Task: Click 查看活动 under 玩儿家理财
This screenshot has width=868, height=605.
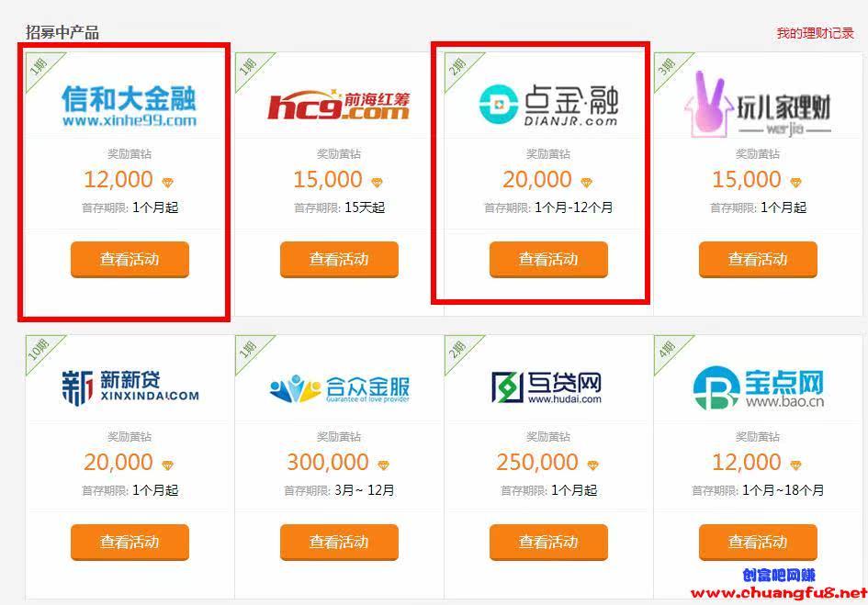Action: [758, 259]
